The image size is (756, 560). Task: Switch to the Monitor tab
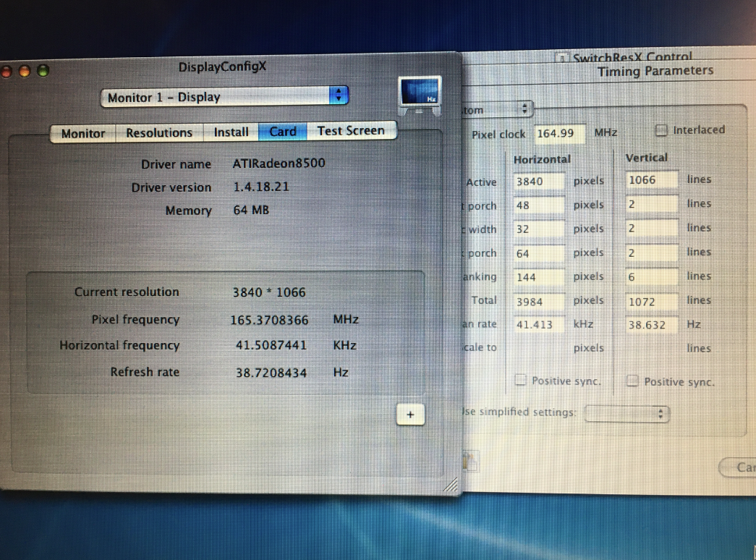pyautogui.click(x=83, y=133)
